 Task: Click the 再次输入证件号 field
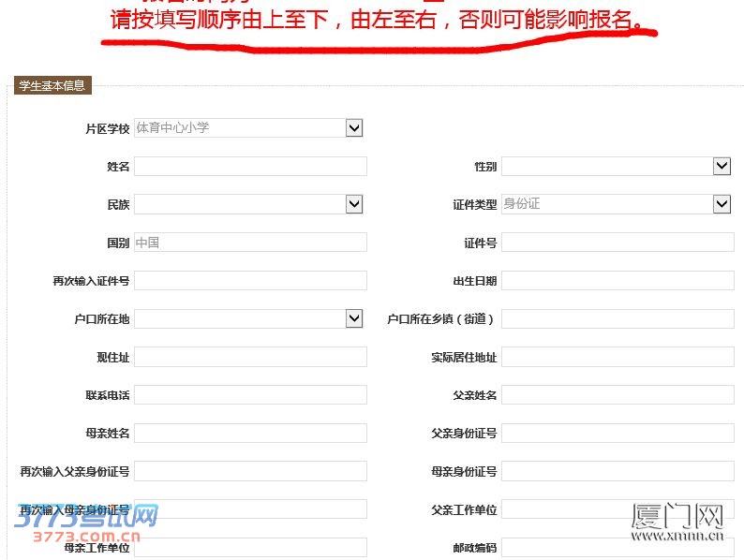pos(250,281)
